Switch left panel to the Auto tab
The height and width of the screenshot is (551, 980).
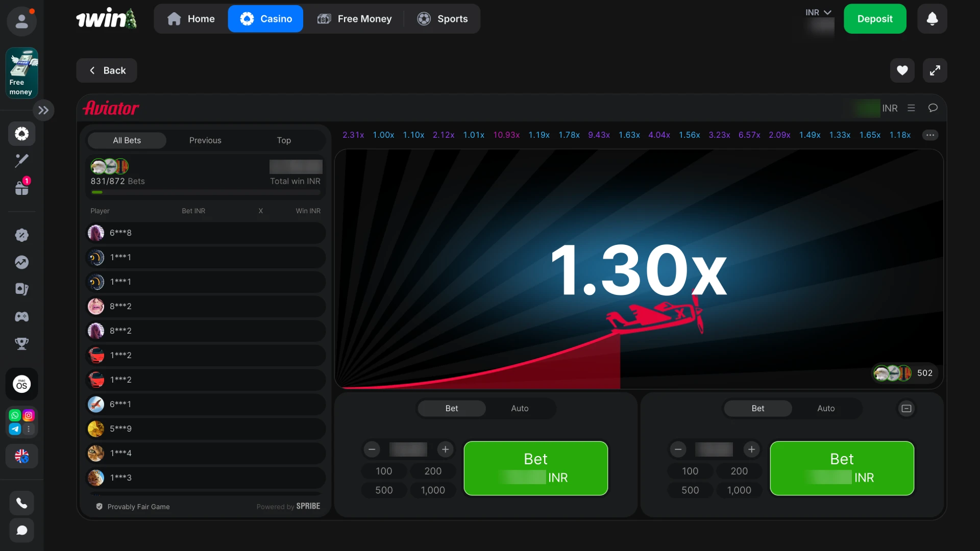pyautogui.click(x=519, y=408)
